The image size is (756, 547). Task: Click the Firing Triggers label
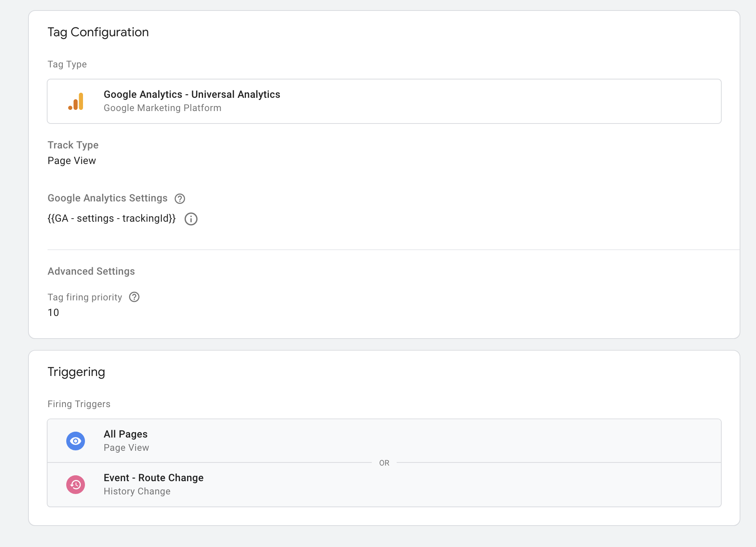(79, 404)
